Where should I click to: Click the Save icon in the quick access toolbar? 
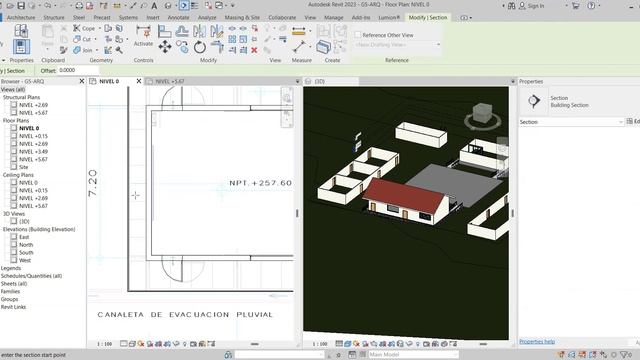(x=21, y=6)
